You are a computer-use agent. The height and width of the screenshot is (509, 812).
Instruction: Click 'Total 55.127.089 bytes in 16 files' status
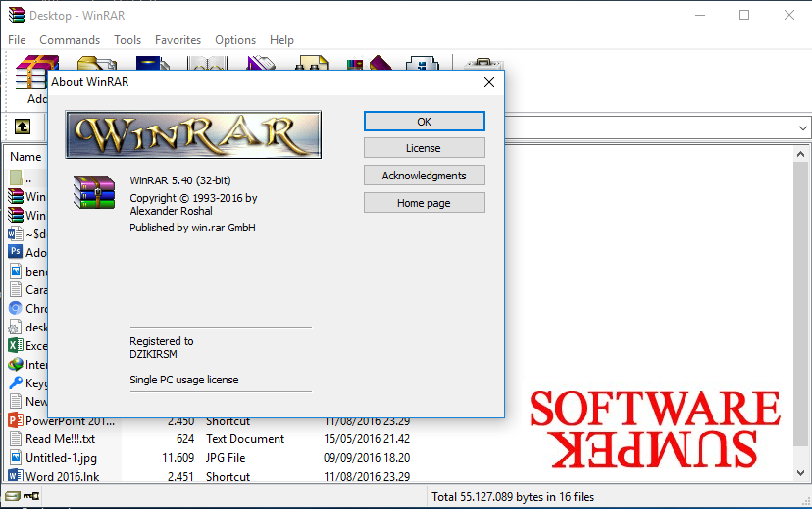click(x=513, y=497)
